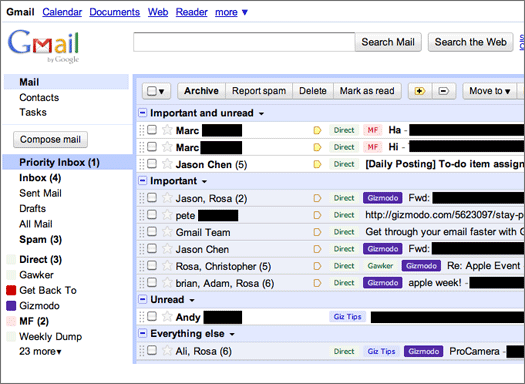Click the Gizmodo label on apple week! row
The image size is (525, 384).
(383, 283)
